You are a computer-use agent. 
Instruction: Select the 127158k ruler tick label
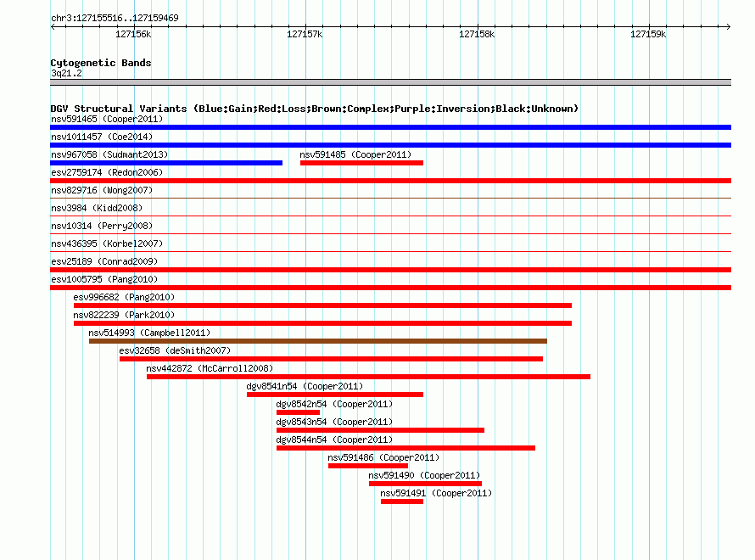click(477, 34)
